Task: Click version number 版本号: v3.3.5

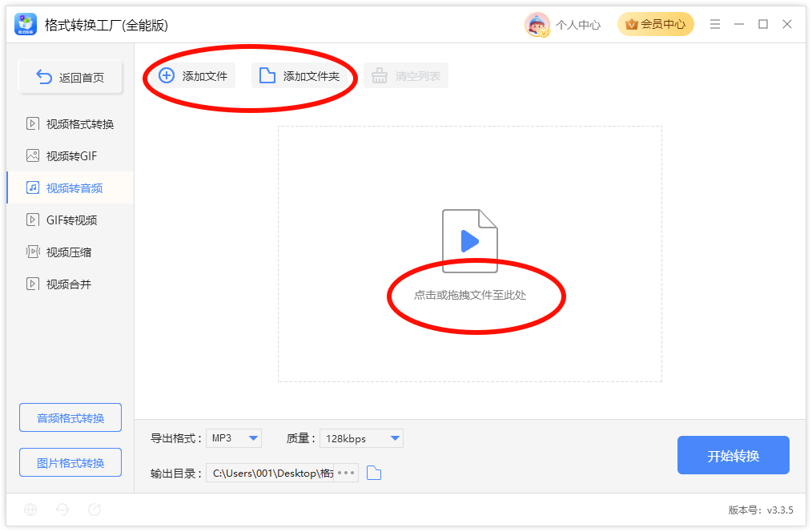Action: 761,510
